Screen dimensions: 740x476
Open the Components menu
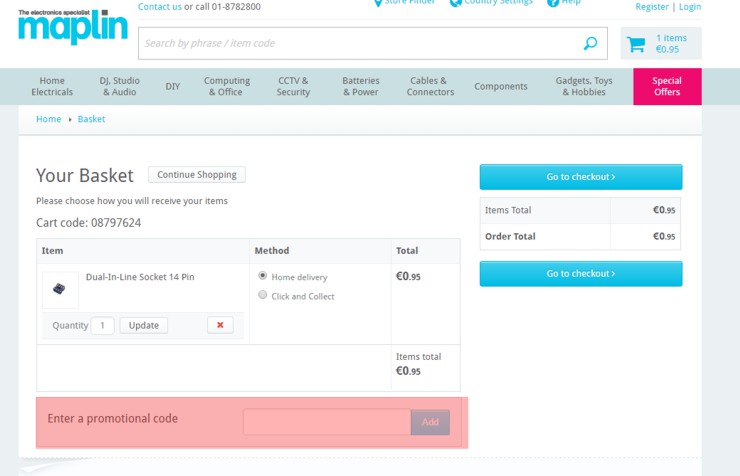point(501,86)
